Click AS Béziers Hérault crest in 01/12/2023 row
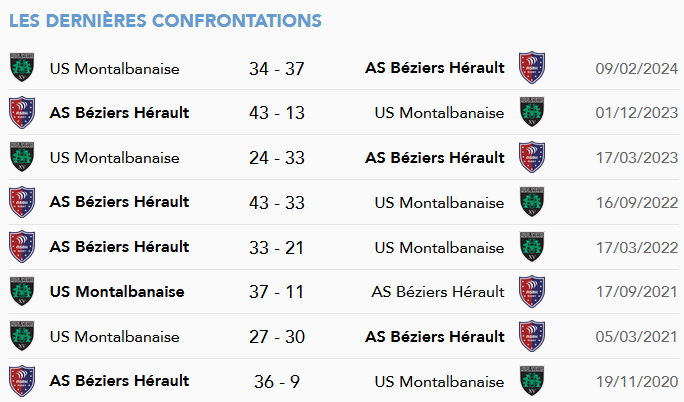Image resolution: width=684 pixels, height=402 pixels. point(22,112)
